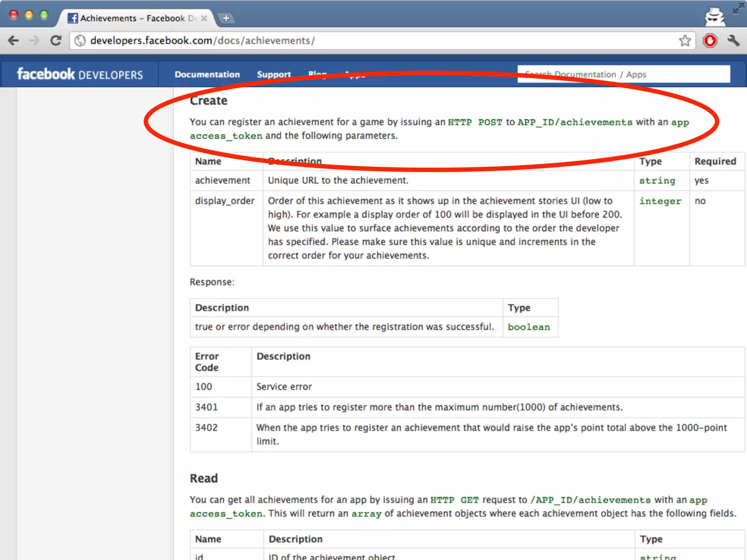Click the green HTTP POST link
The image size is (747, 560).
(x=475, y=122)
